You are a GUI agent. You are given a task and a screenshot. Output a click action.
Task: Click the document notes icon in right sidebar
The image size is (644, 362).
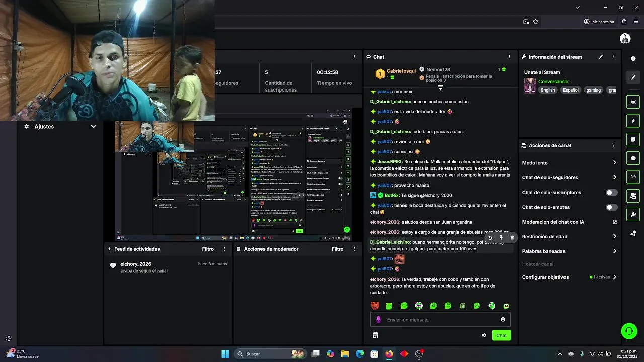tap(633, 139)
